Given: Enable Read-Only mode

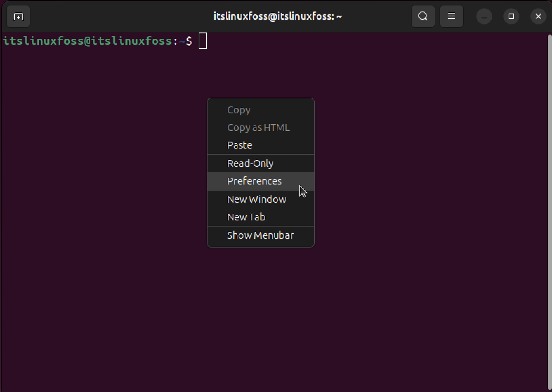Looking at the screenshot, I should pos(250,163).
